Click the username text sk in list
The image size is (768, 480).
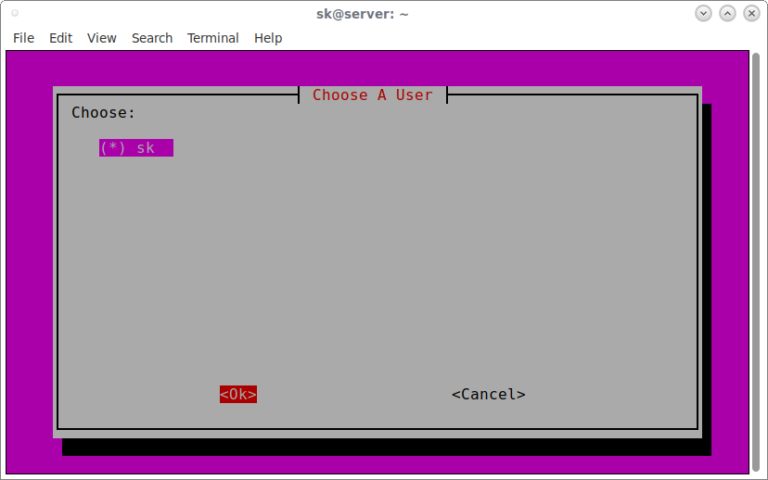146,148
